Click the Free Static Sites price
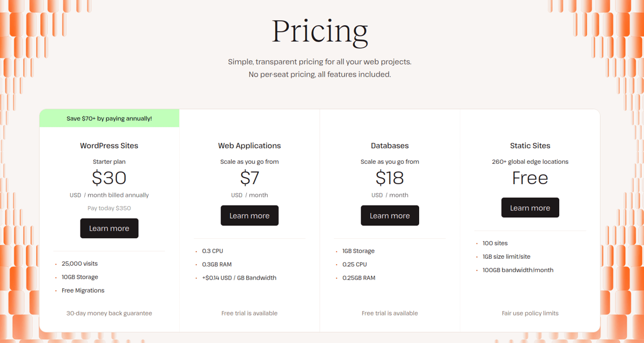644x343 pixels. point(530,178)
